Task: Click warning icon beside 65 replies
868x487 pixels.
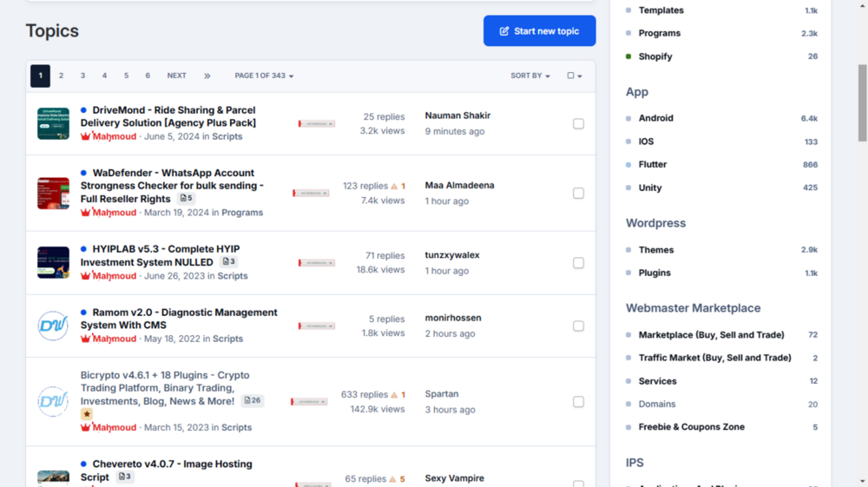Action: coord(392,479)
